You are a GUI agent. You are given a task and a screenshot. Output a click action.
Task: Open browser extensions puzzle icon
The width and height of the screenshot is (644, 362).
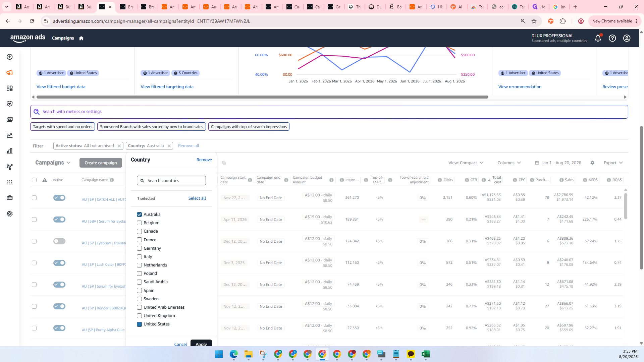[x=563, y=21]
